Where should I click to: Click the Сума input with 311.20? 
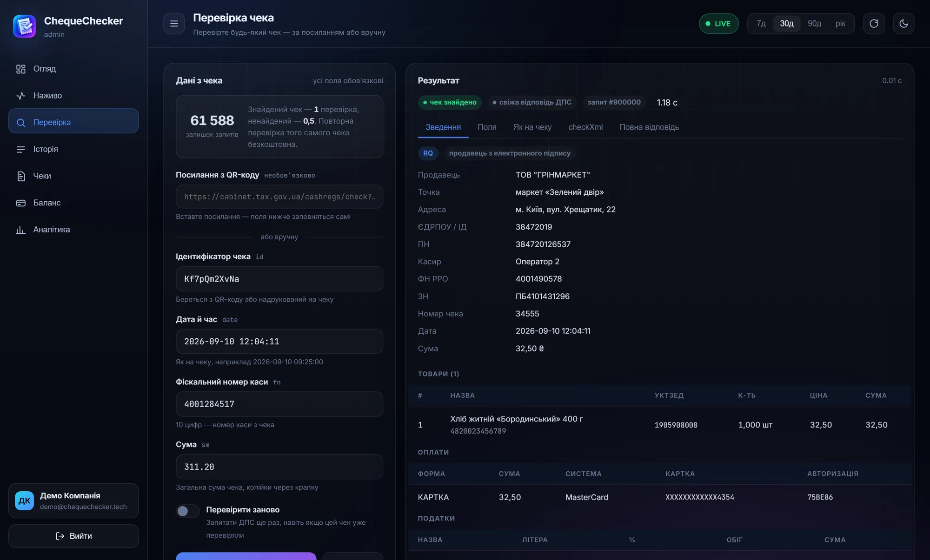(279, 467)
